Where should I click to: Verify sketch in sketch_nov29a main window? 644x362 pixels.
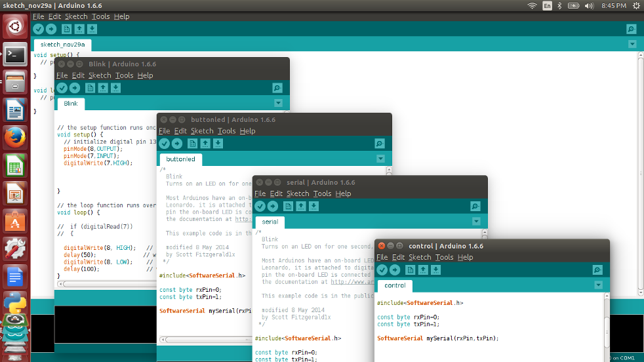[38, 29]
